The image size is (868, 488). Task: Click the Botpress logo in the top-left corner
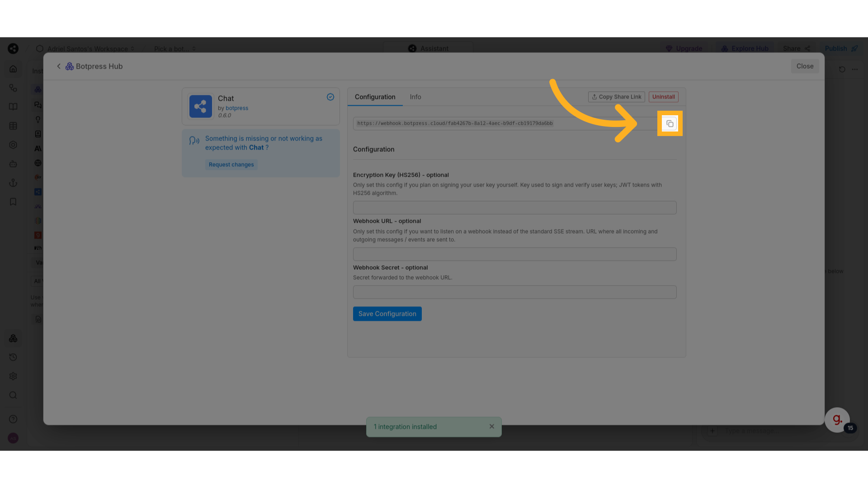[x=13, y=48]
